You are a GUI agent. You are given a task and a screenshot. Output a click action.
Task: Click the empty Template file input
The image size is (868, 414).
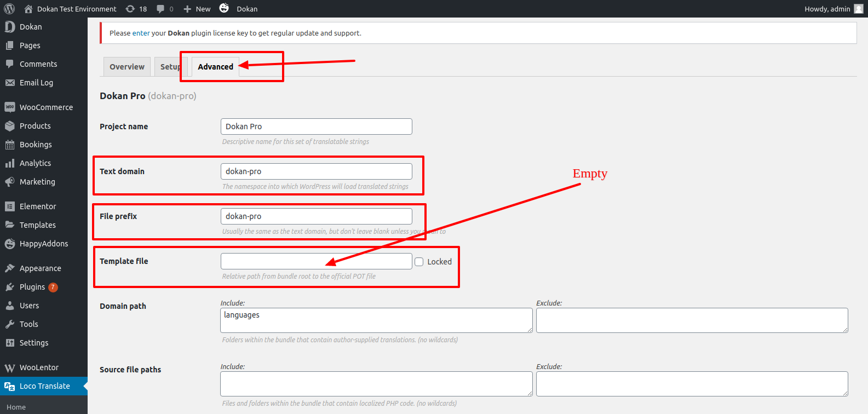tap(317, 261)
